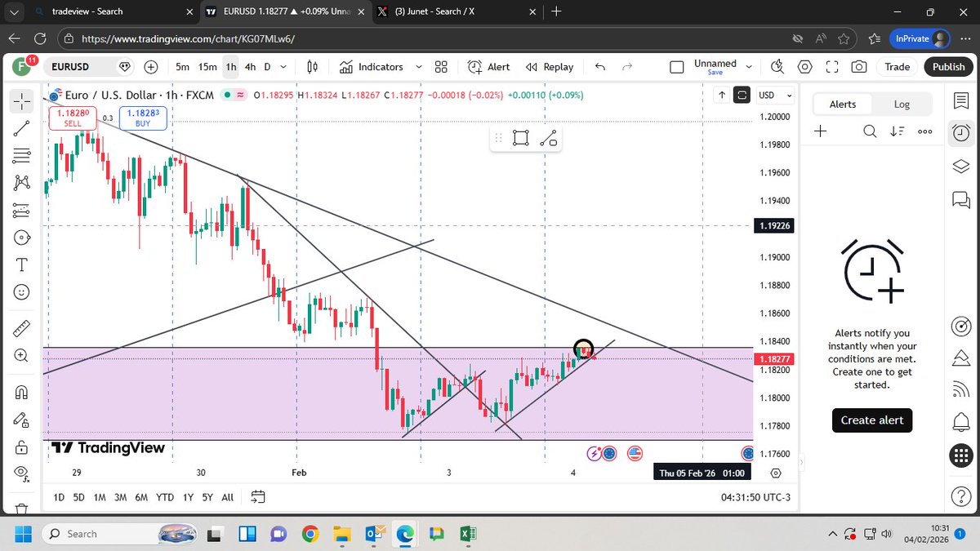The image size is (980, 551).
Task: Start bar Replay mode
Action: pos(549,67)
